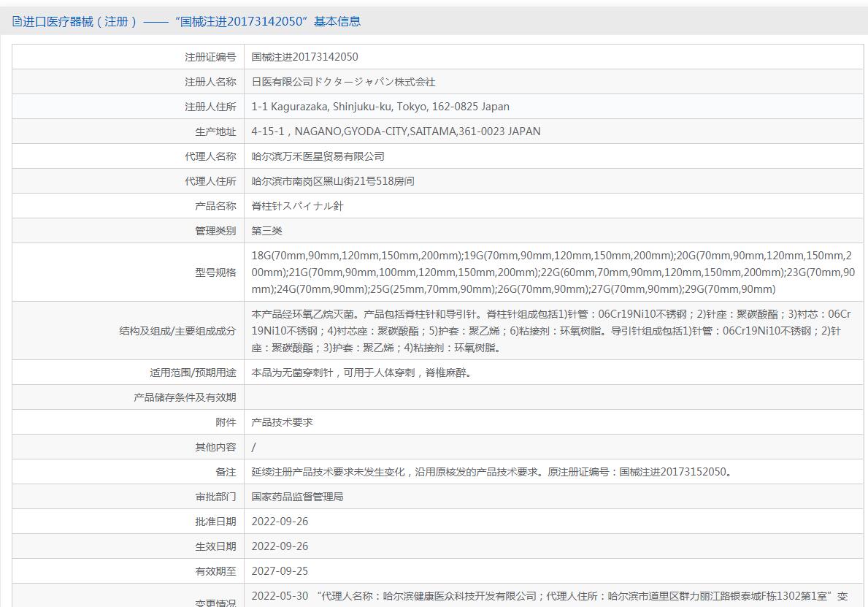Click the 注册证编号 label cell

coord(210,57)
